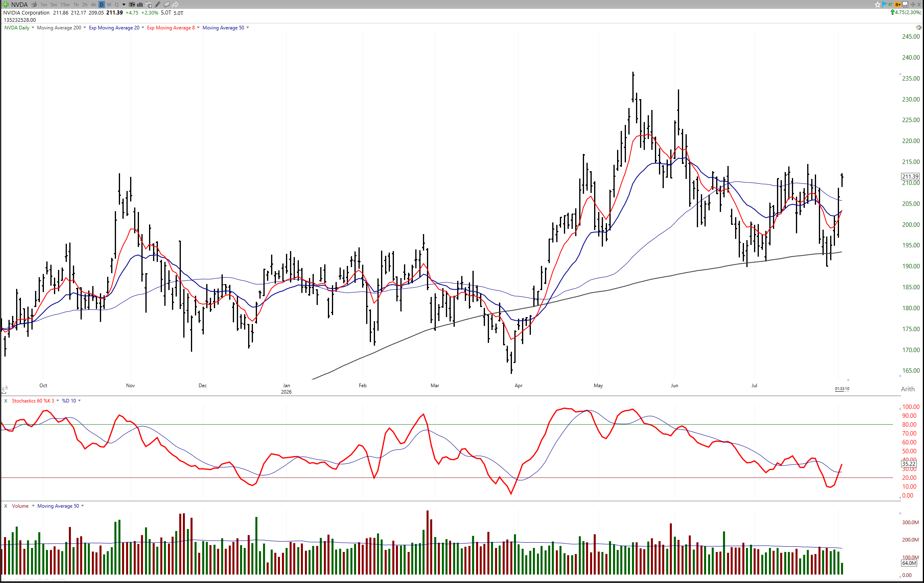Close the Volume indicator pane
Viewport: 924px width, 583px height.
click(x=6, y=506)
